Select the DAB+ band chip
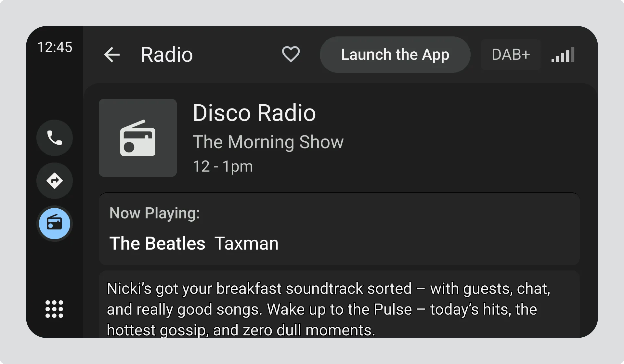 [x=511, y=55]
